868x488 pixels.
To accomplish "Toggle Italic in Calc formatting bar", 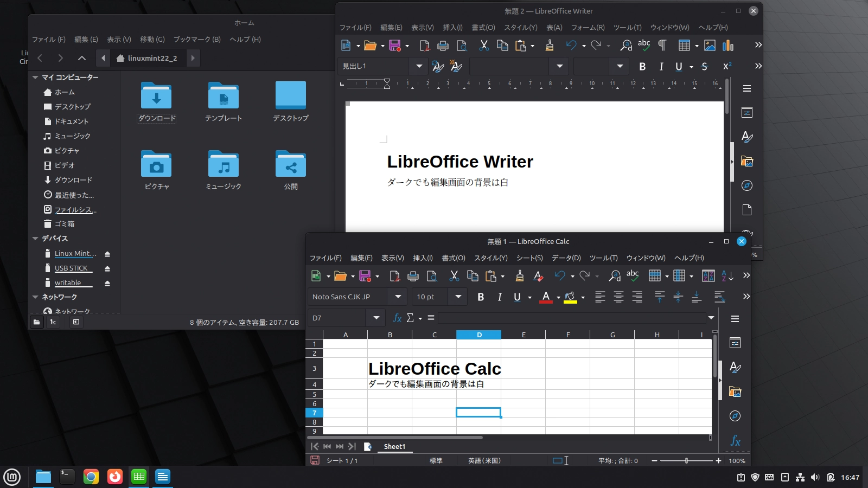I will (499, 297).
